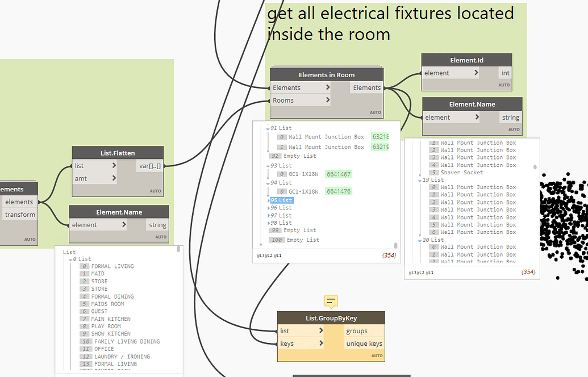
Task: Click the AUTO lacing indicator on Element.Id node
Action: [503, 85]
